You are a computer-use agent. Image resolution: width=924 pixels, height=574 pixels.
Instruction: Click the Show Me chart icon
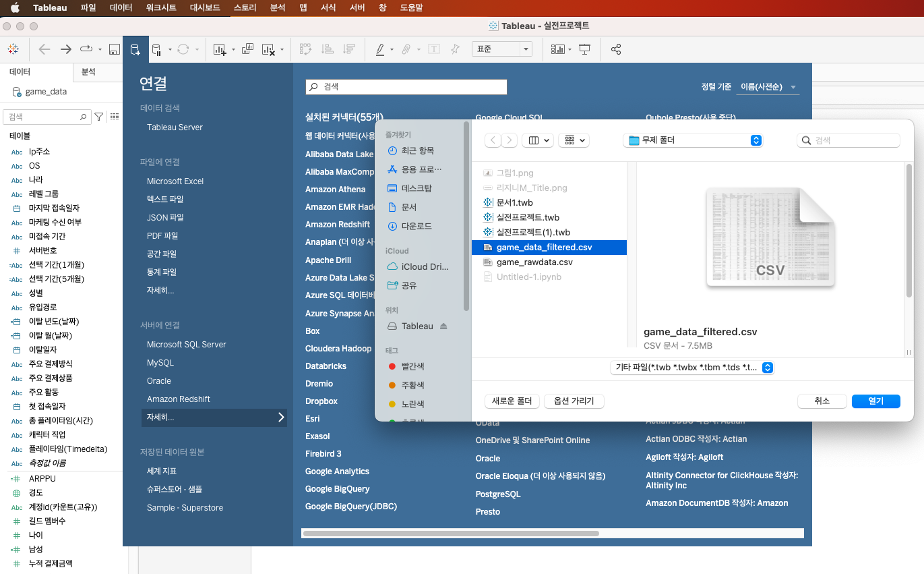[x=557, y=49]
